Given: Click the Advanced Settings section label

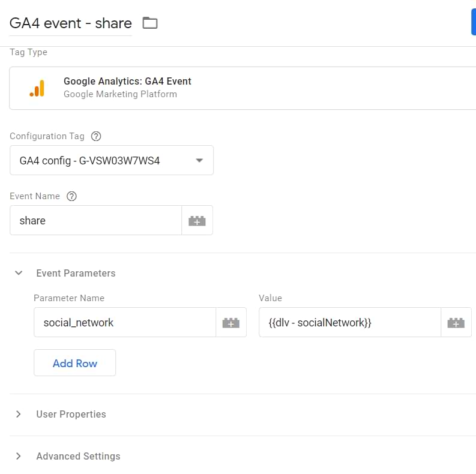Looking at the screenshot, I should coord(78,456).
